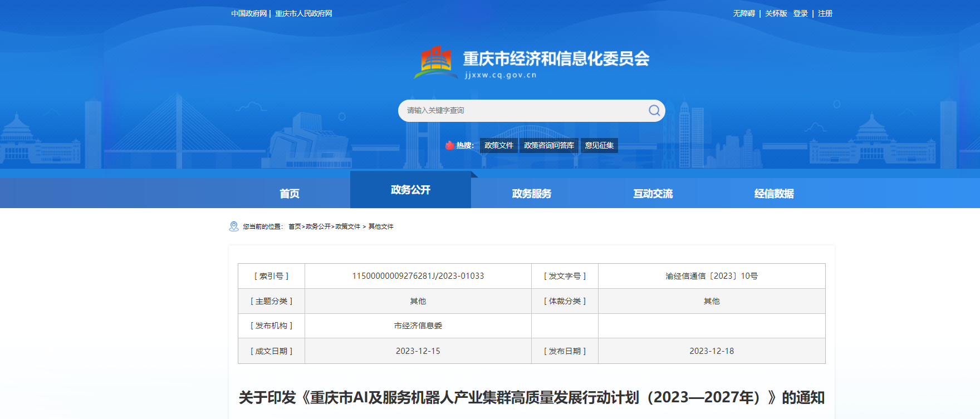Click the 意见征集 hot search tag
The width and height of the screenshot is (980, 419).
point(599,145)
